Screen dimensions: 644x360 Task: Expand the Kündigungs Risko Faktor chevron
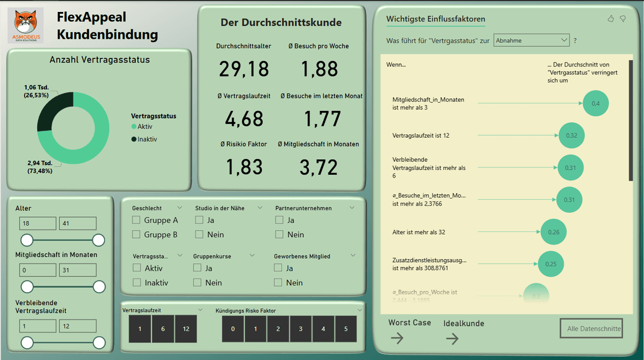(360, 310)
